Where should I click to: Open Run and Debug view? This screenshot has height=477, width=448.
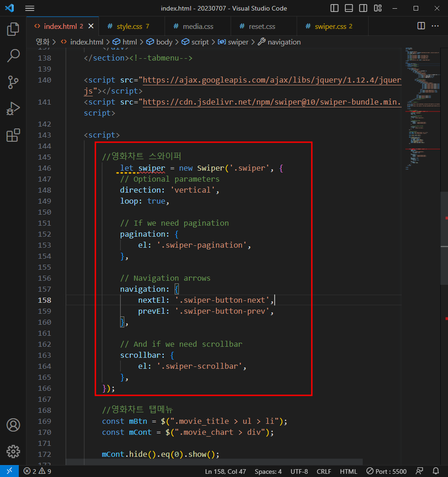[x=13, y=109]
